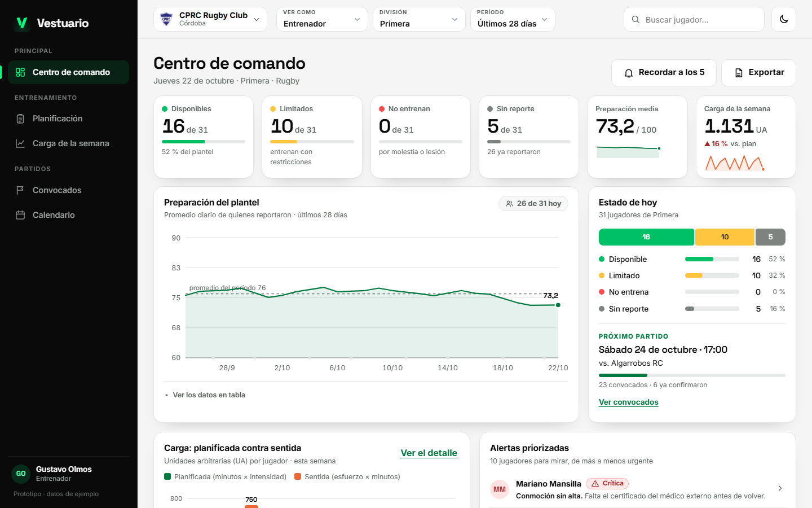Open the Ver como Entrenador dropdown

(322, 19)
